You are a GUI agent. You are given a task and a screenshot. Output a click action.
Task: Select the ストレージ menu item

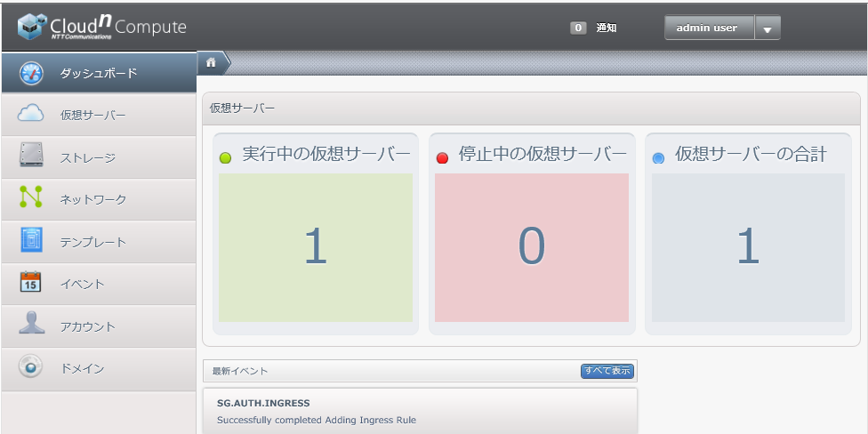coord(88,158)
